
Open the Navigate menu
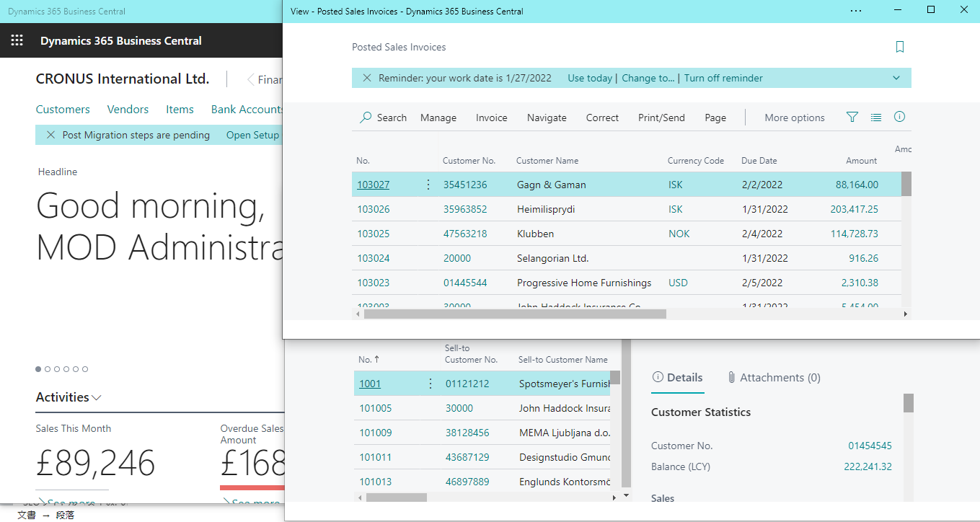coord(546,118)
